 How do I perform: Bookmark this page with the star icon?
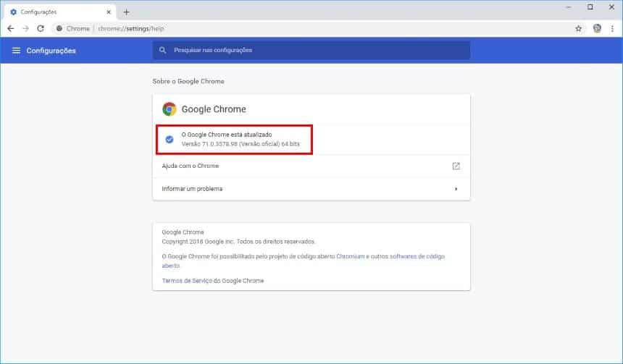(579, 28)
